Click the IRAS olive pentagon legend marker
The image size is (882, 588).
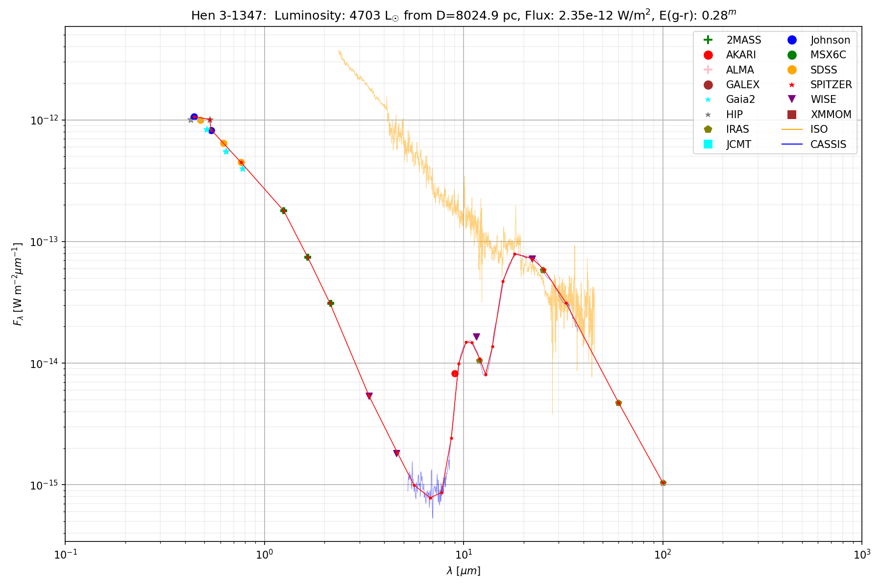pos(708,129)
